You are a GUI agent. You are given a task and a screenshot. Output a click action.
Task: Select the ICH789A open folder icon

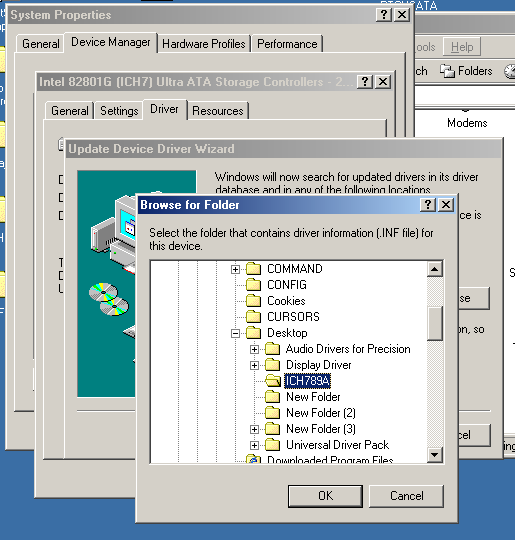point(273,381)
